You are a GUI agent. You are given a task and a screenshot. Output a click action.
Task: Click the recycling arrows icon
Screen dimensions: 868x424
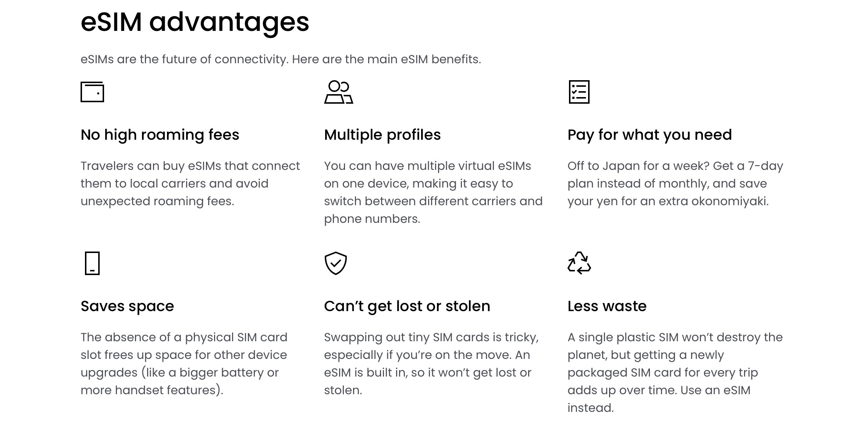coord(579,263)
